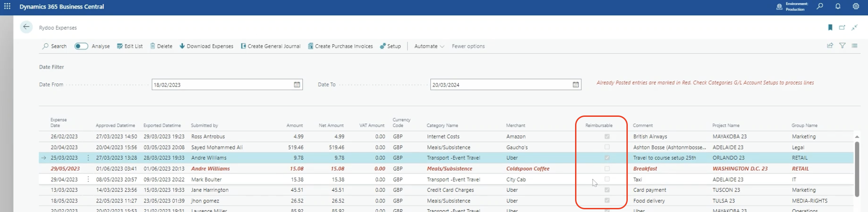The height and width of the screenshot is (212, 868).
Task: Open the app launcher waffle menu
Action: coord(7,6)
